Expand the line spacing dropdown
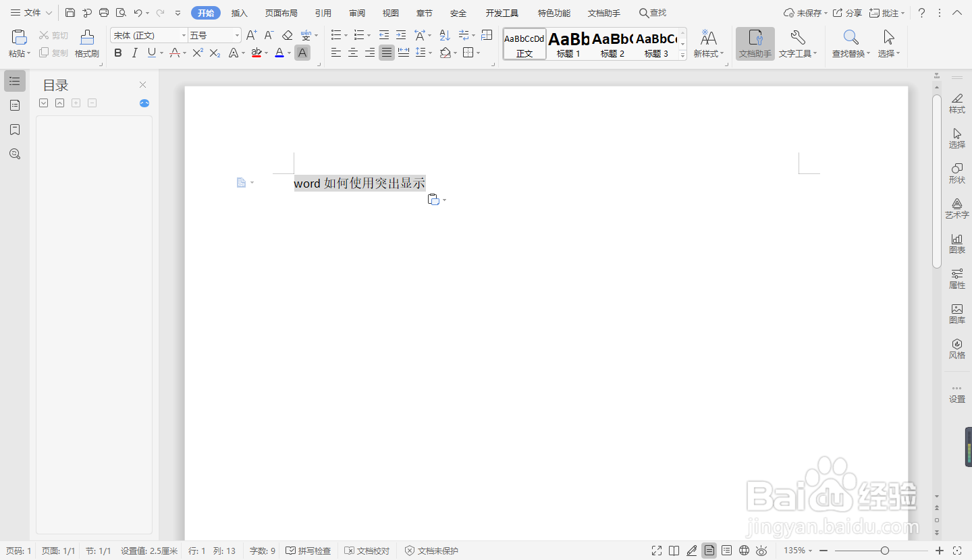This screenshot has height=560, width=972. [x=431, y=53]
